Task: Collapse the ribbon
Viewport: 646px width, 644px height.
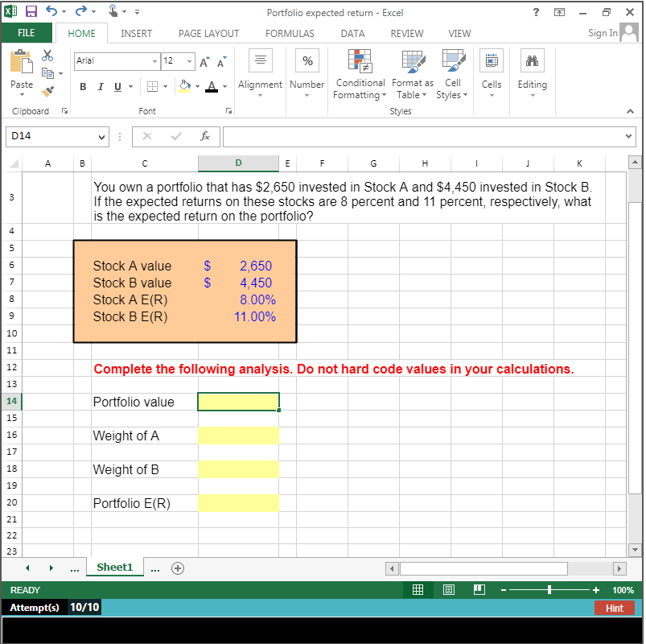Action: click(x=630, y=111)
